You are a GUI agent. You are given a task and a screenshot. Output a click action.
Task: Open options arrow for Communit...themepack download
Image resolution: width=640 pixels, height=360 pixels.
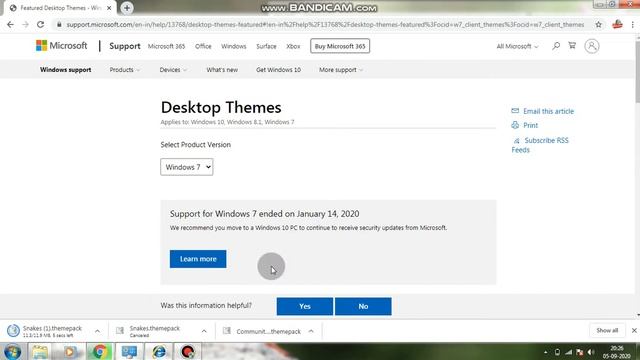(x=311, y=331)
